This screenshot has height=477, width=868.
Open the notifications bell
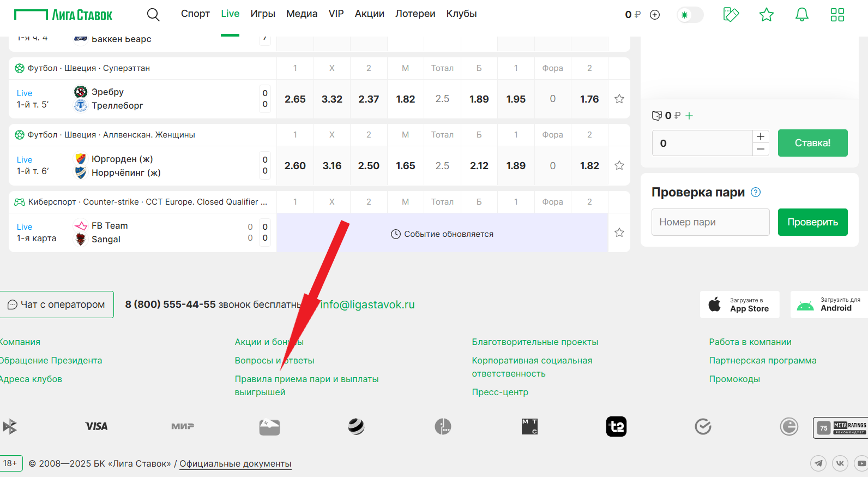click(x=801, y=15)
